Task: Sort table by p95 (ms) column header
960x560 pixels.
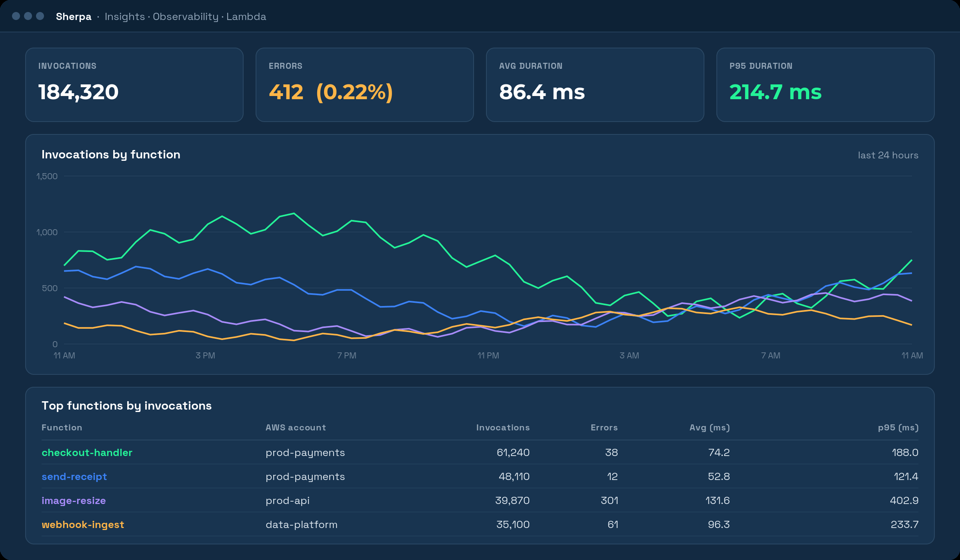Action: 898,428
